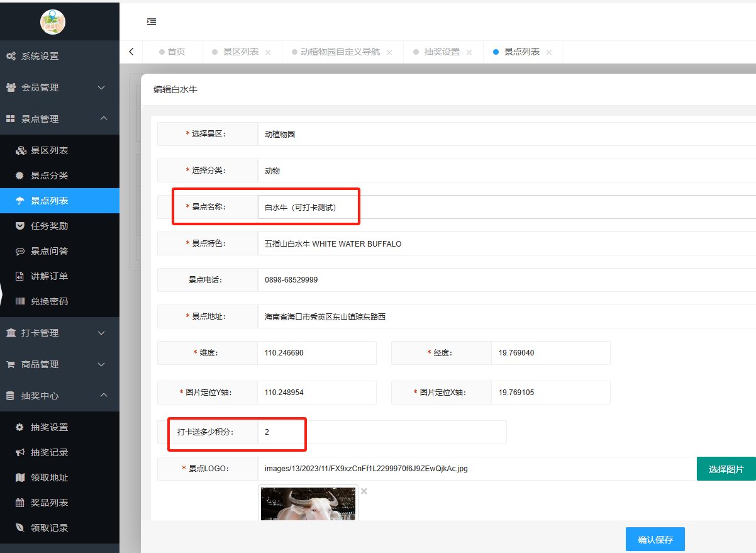Edit the 维度 field with 110.246690
This screenshot has width=756, height=553.
click(317, 353)
